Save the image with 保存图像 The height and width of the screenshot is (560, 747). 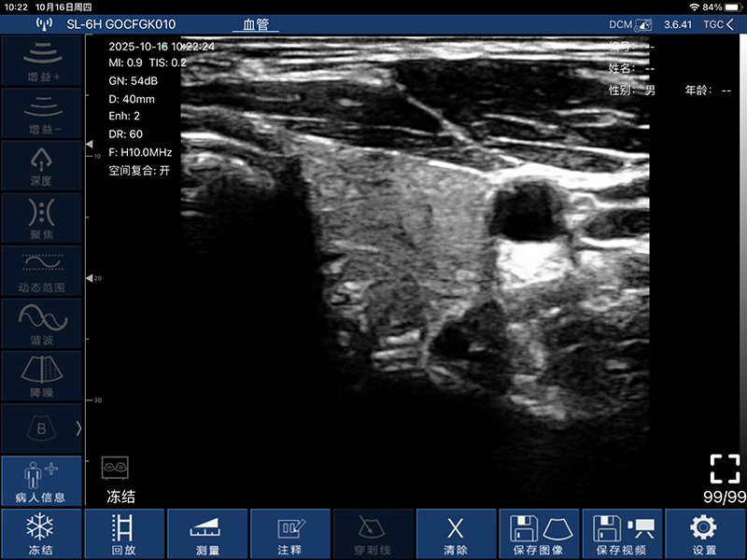point(540,534)
